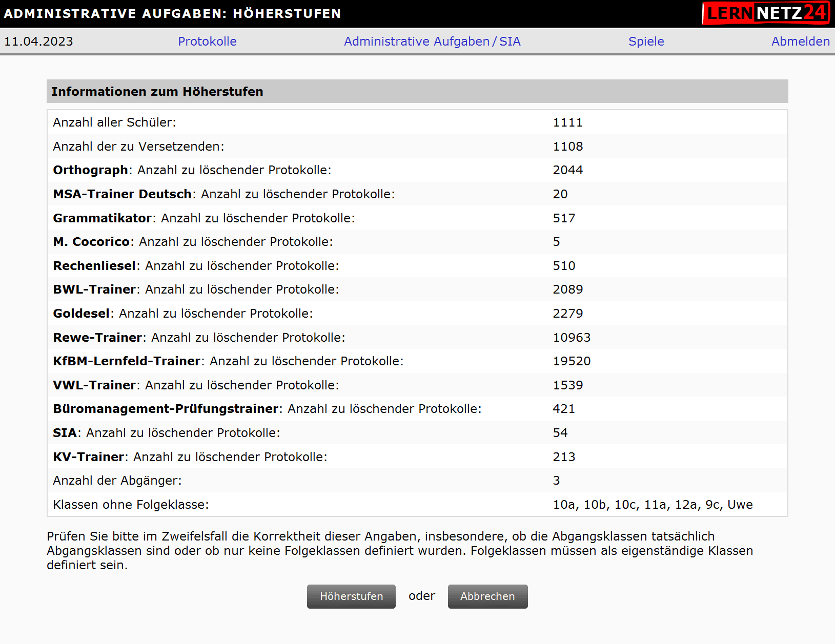Select the KV-Trainer value 213

click(564, 457)
